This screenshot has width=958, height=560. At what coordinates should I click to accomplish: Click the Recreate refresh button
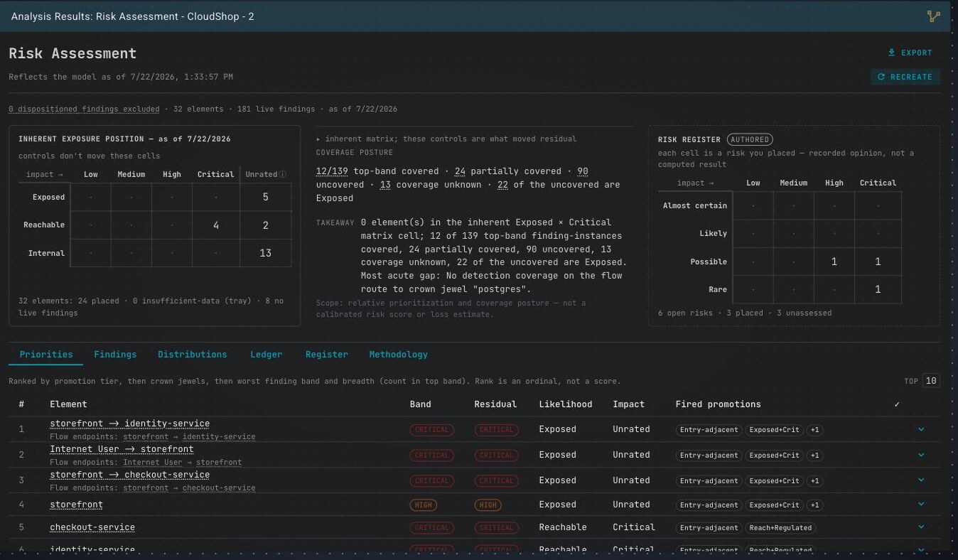(905, 77)
